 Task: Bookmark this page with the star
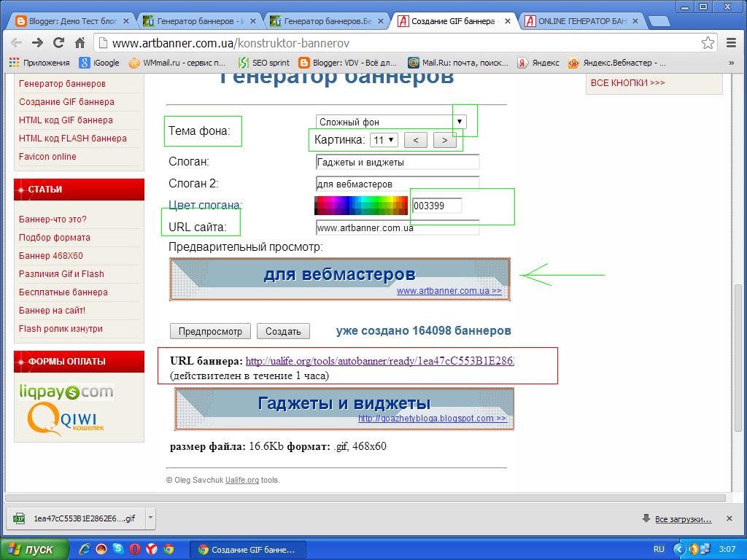click(x=708, y=43)
